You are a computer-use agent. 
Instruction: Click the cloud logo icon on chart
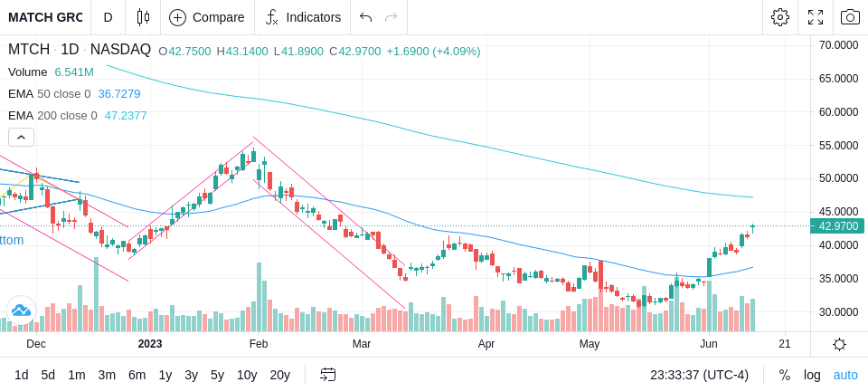21,310
